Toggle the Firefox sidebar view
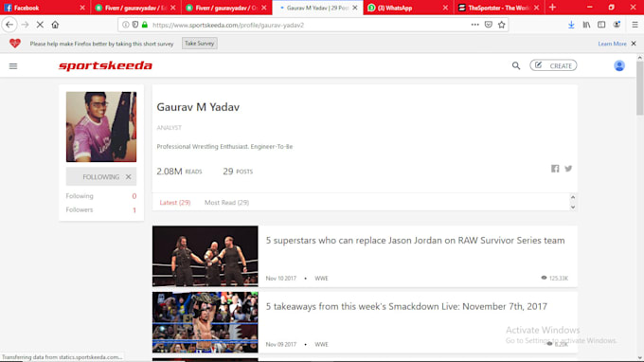This screenshot has height=362, width=644. (x=601, y=25)
